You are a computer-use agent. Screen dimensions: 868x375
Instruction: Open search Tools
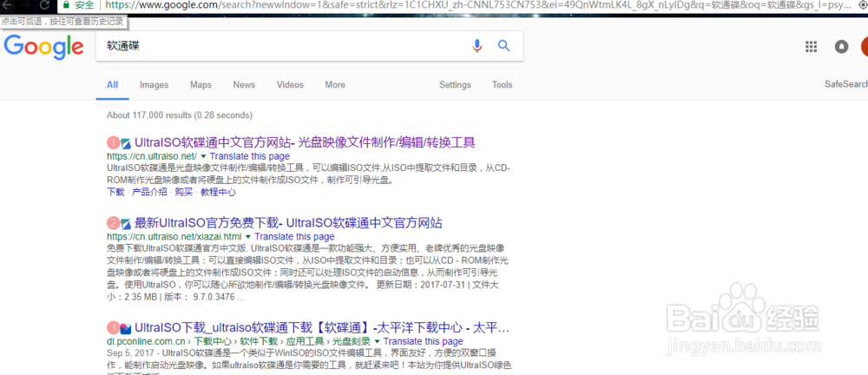pos(502,85)
